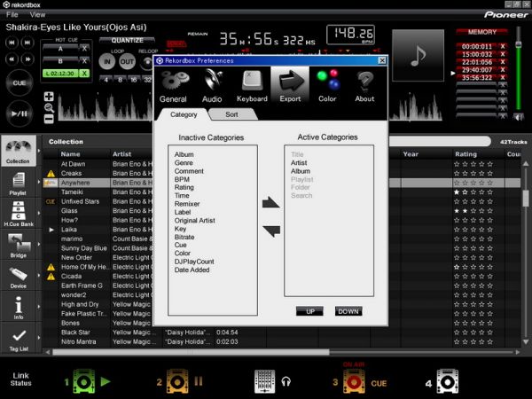Skip to next track
Viewport: 532px width, 399px height.
[27, 43]
